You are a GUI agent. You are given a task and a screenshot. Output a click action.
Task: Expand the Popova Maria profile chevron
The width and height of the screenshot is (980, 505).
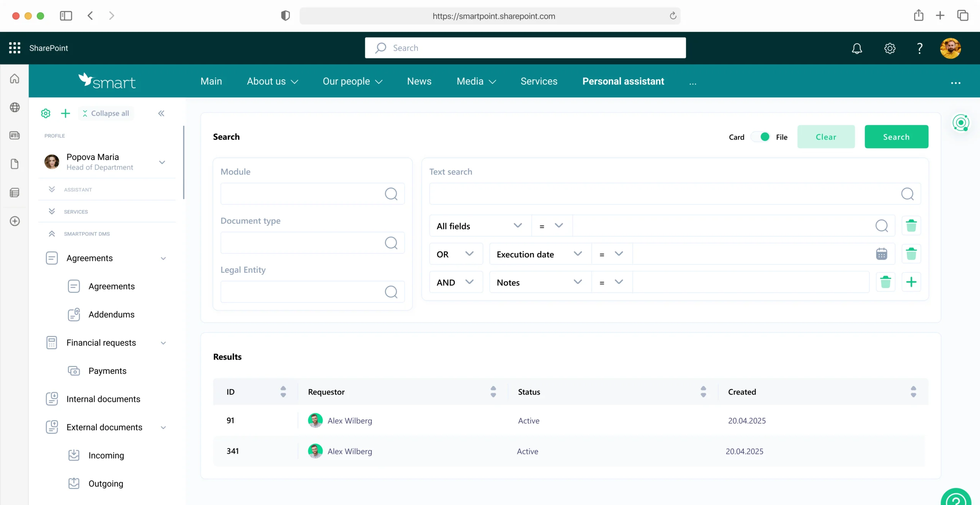click(162, 162)
